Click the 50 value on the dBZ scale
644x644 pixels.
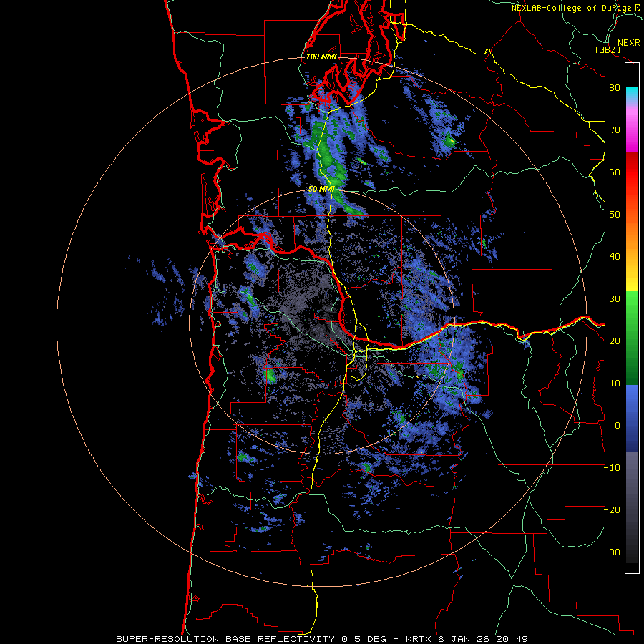(x=615, y=215)
